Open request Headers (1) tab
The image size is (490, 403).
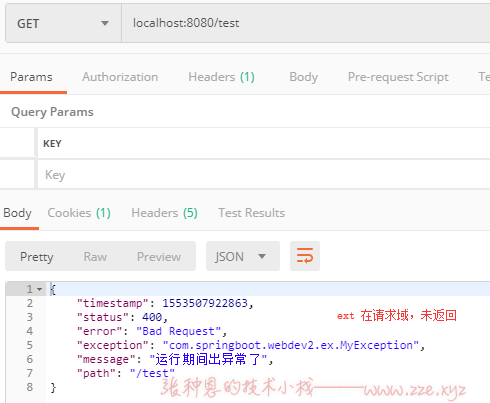point(221,77)
